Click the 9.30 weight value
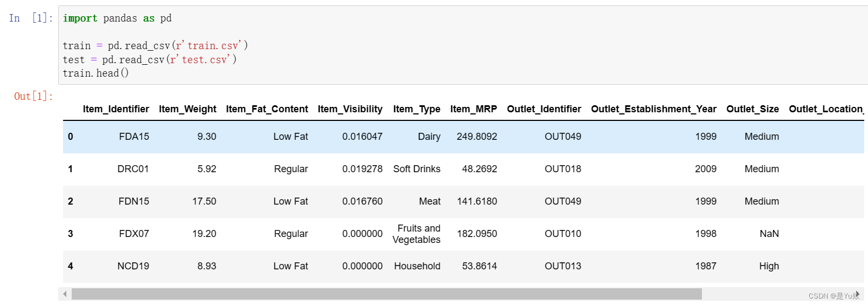The image size is (868, 305). coord(206,137)
